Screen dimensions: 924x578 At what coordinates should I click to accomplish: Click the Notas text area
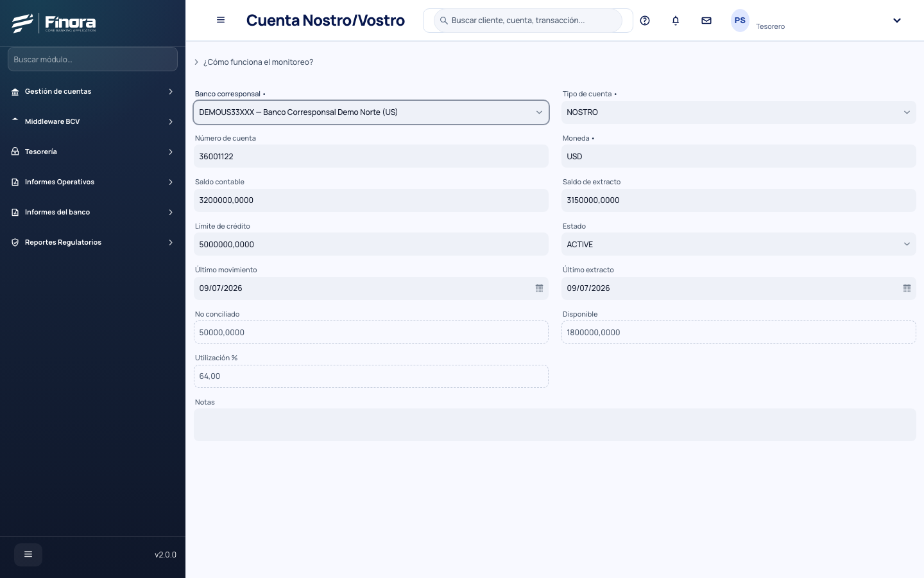coord(555,425)
